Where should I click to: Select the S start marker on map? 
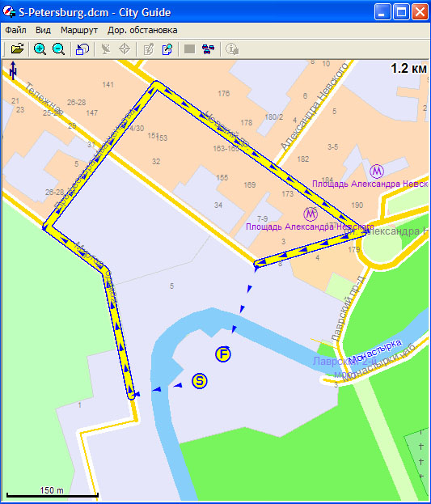click(200, 381)
